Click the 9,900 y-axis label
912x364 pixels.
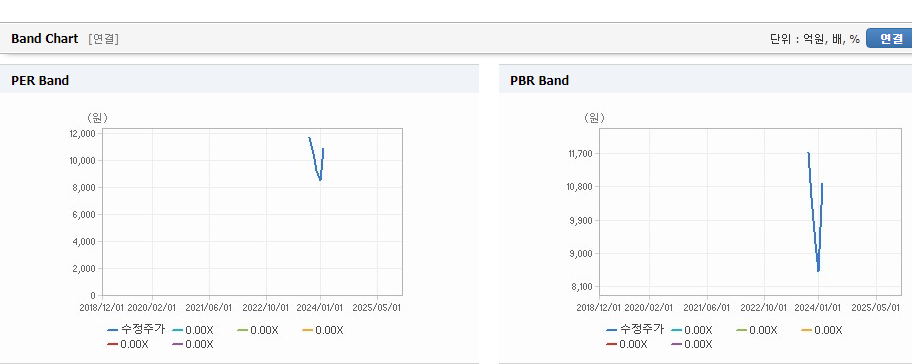[582, 220]
